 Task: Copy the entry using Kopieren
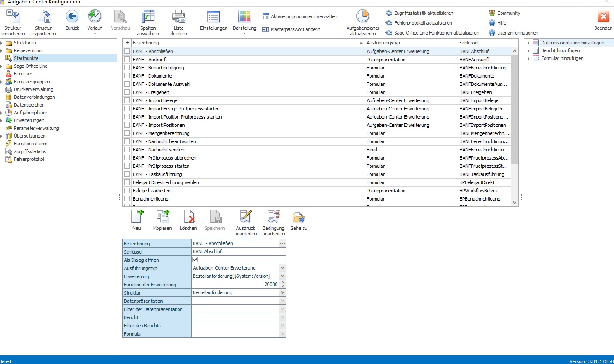[163, 220]
